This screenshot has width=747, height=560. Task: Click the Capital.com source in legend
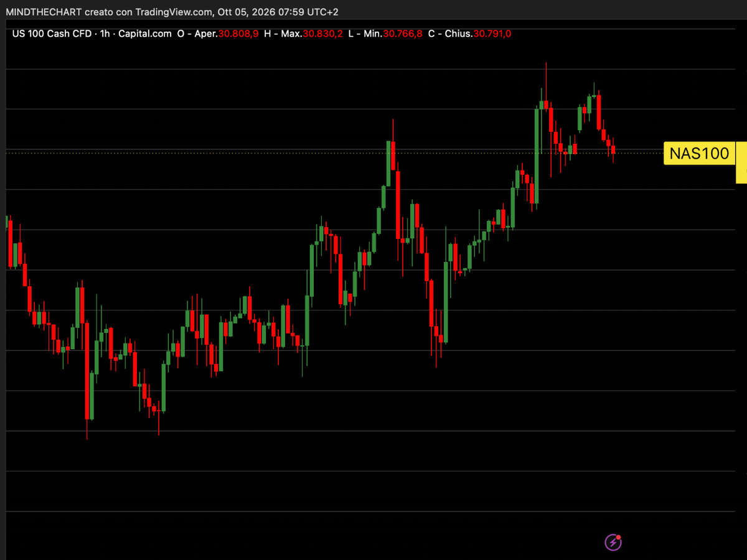click(x=144, y=34)
